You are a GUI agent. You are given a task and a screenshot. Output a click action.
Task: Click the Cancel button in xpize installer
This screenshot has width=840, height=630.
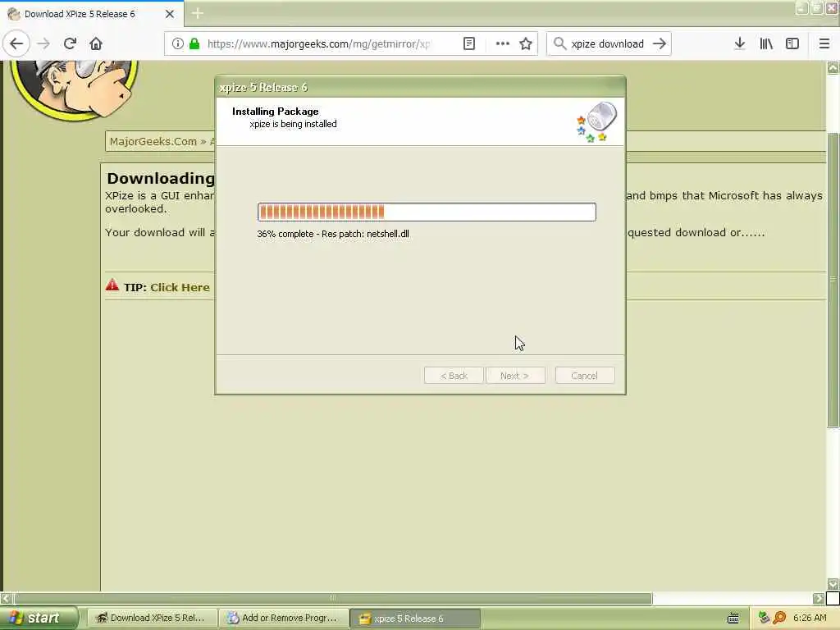coord(584,376)
